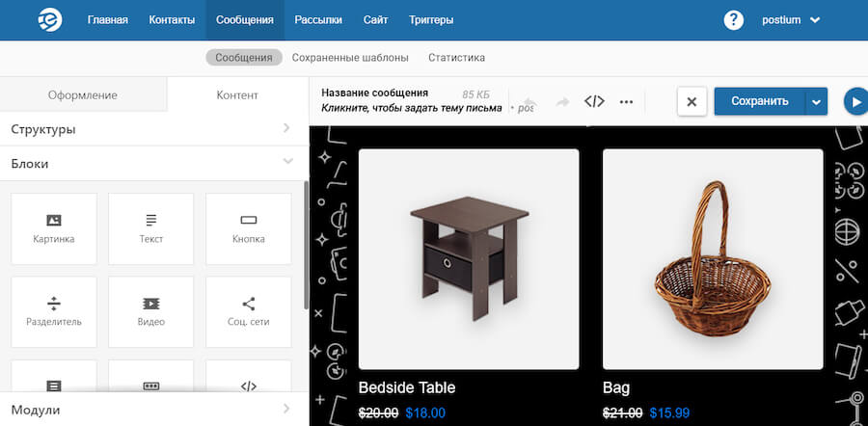Screen dimensions: 868x426
Task: Click the help question mark icon
Action: (x=734, y=20)
